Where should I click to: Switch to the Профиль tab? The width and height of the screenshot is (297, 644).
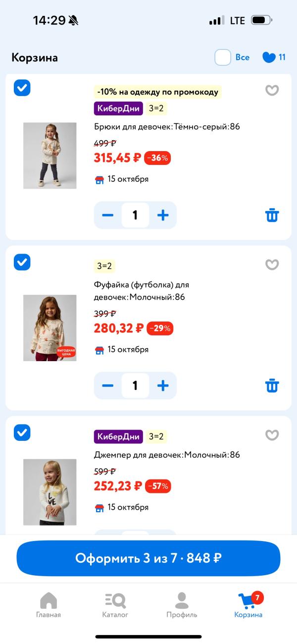(x=182, y=605)
